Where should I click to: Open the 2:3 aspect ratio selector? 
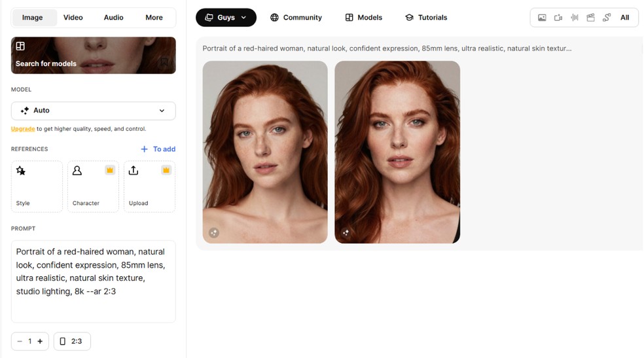coord(72,341)
